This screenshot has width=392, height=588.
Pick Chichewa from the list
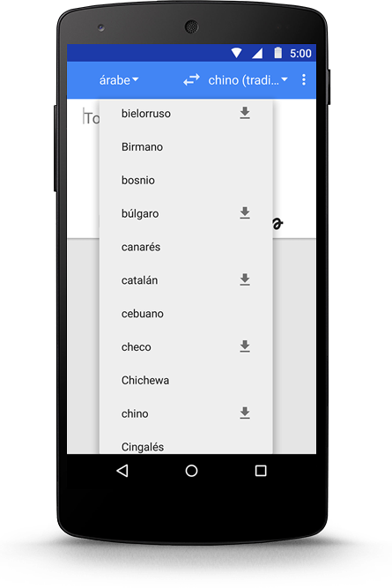[x=186, y=380]
